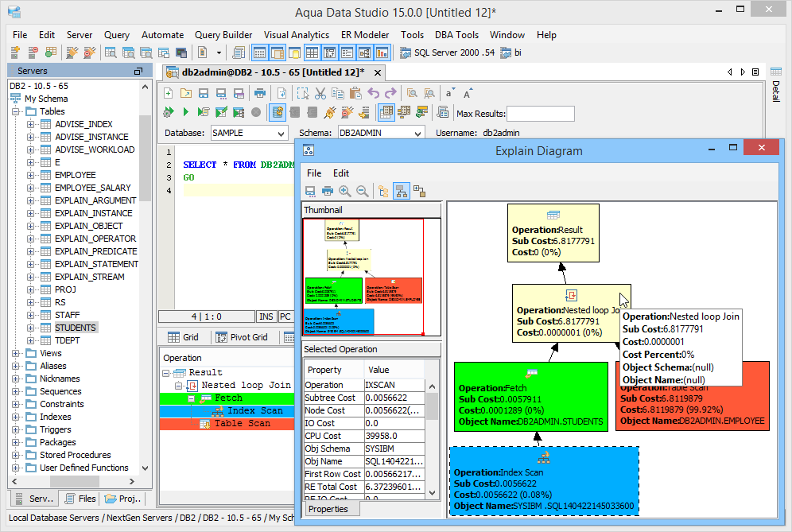Viewport: 792px width, 532px height.
Task: Open the ER Modeler menu
Action: 365,35
